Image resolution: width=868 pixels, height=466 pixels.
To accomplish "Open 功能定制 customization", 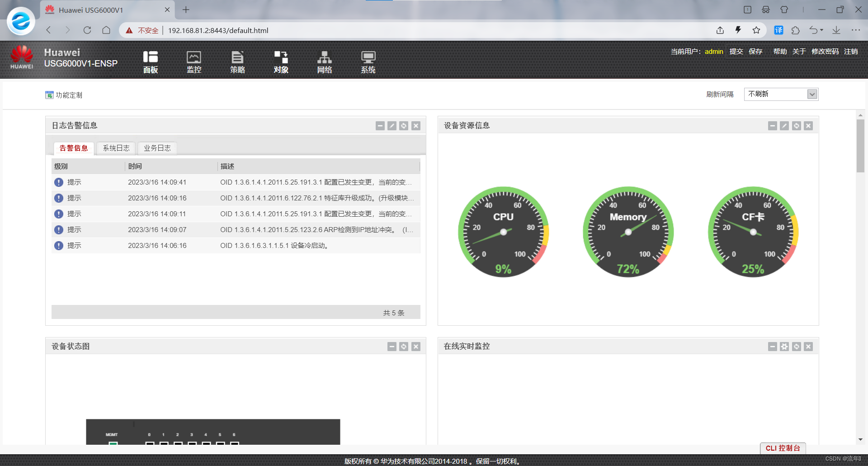I will tap(64, 95).
